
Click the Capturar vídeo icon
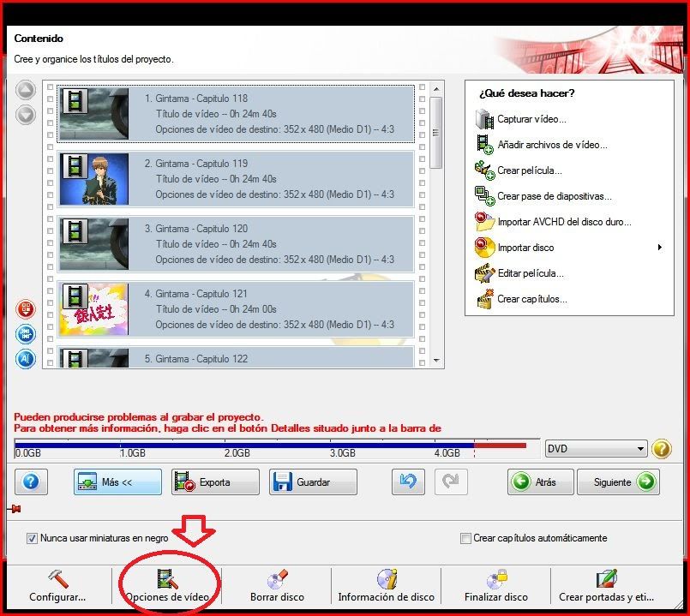click(x=484, y=119)
